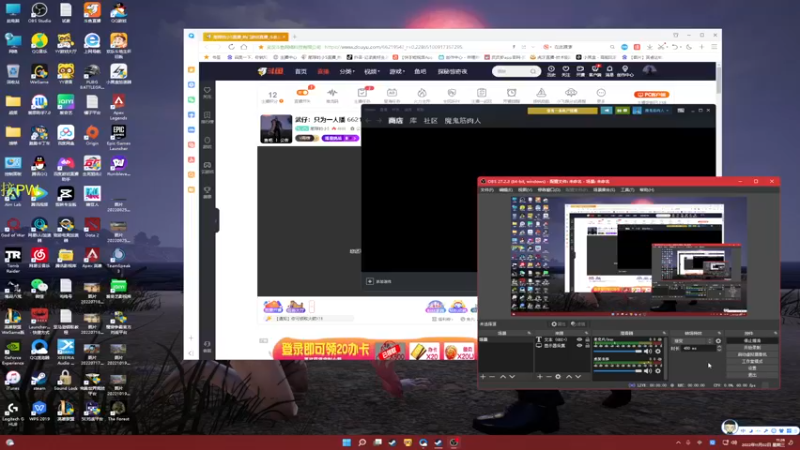Open Windows Start menu

click(346, 442)
